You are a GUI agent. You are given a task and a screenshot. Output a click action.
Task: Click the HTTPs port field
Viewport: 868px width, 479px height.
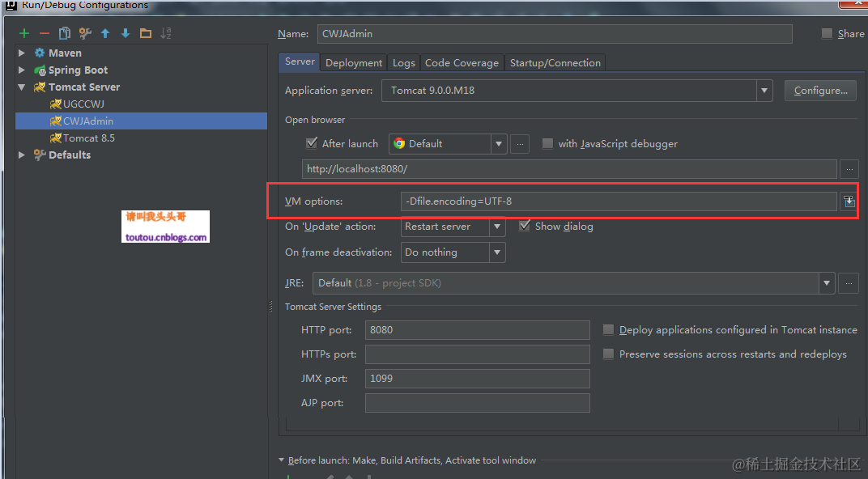pos(477,354)
